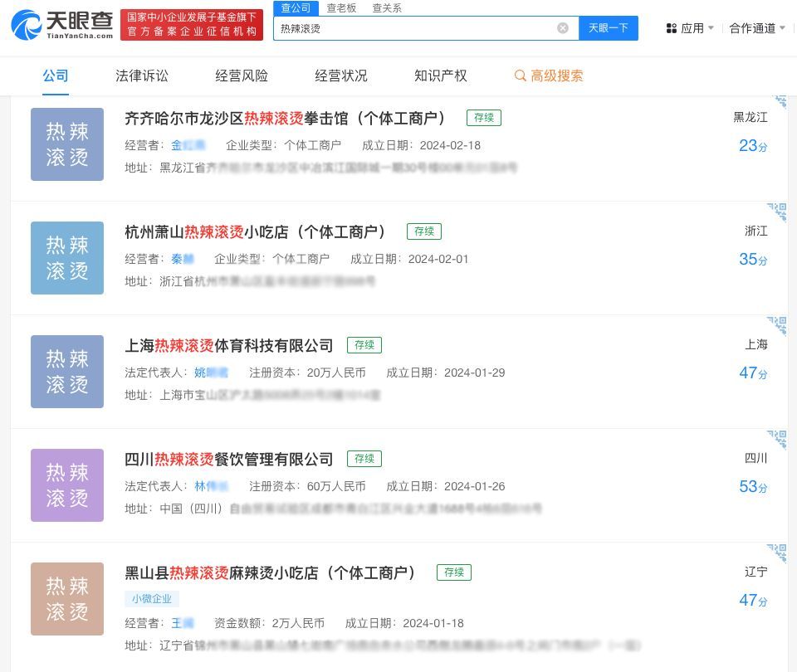Open 黑山县热辣滚烫麻辣烫小吃店 company page
The image size is (797, 672).
point(271,573)
